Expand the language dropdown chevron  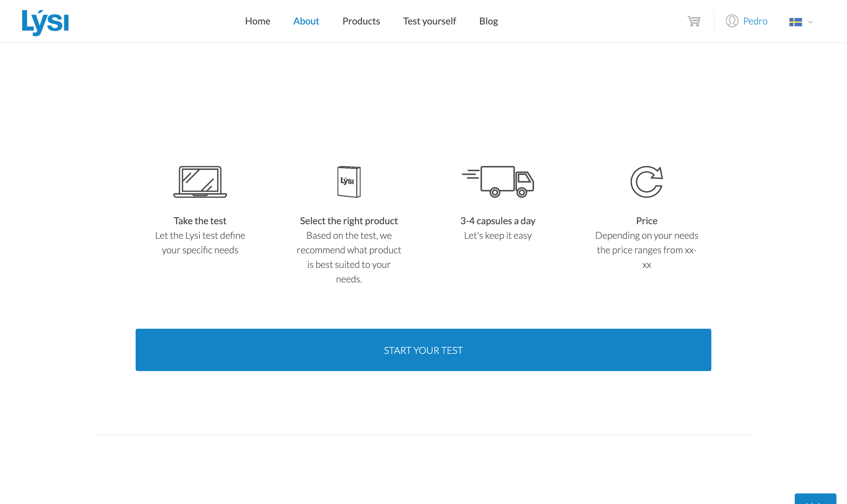810,22
